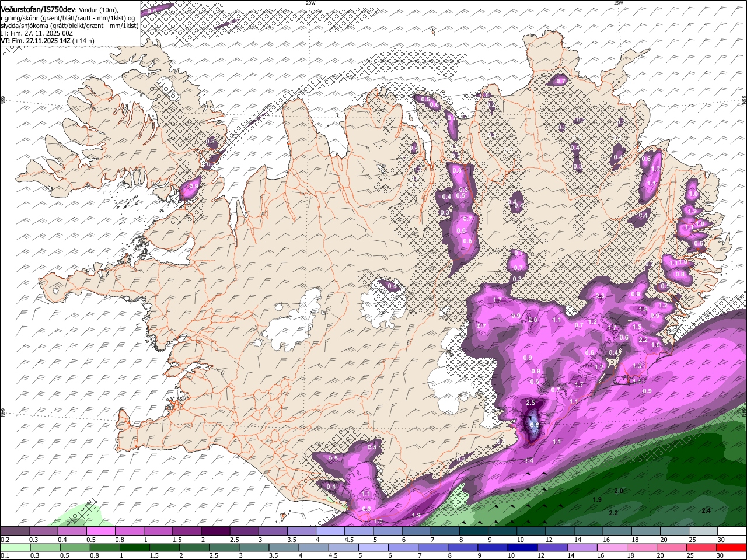
Task: Click the 30 label in upper legend row
Action: tap(721, 540)
